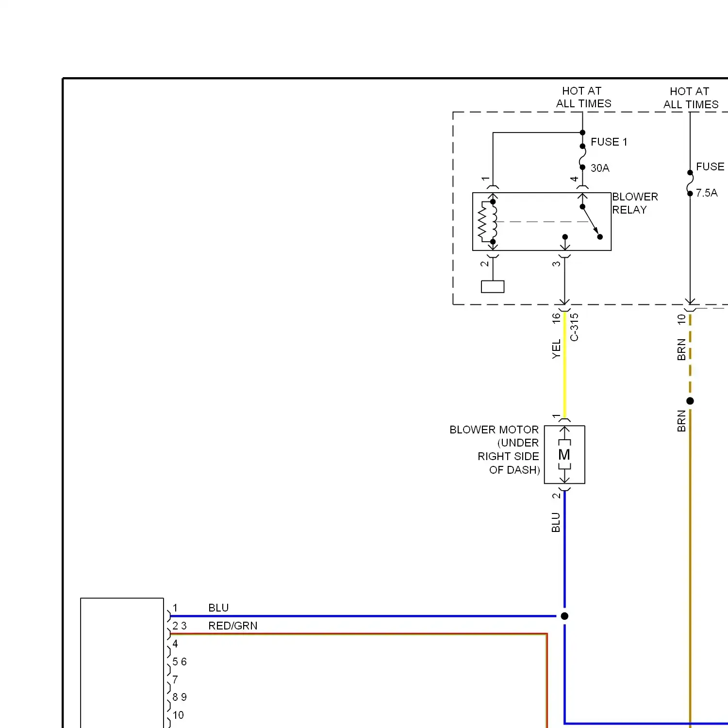Click the pin 10 label above the dashed brown wire

[x=681, y=319]
